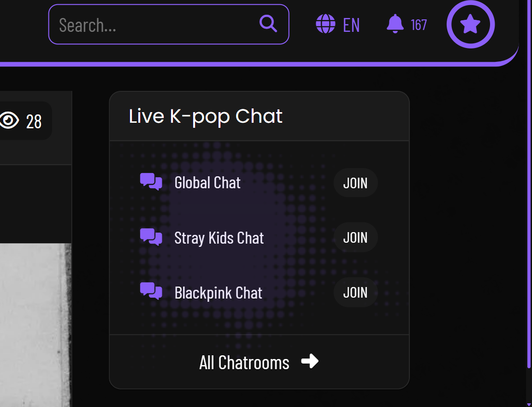Open the EN language selector
This screenshot has width=532, height=407.
pos(351,25)
